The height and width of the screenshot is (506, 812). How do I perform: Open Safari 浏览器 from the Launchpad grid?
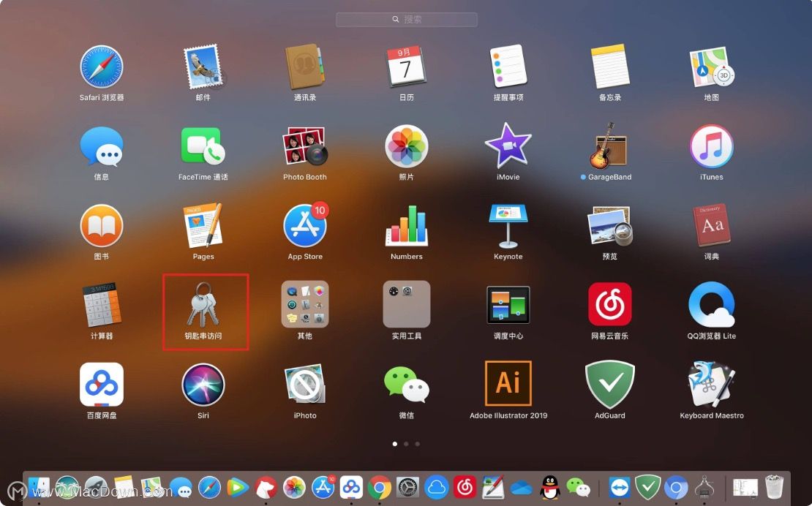(x=102, y=67)
